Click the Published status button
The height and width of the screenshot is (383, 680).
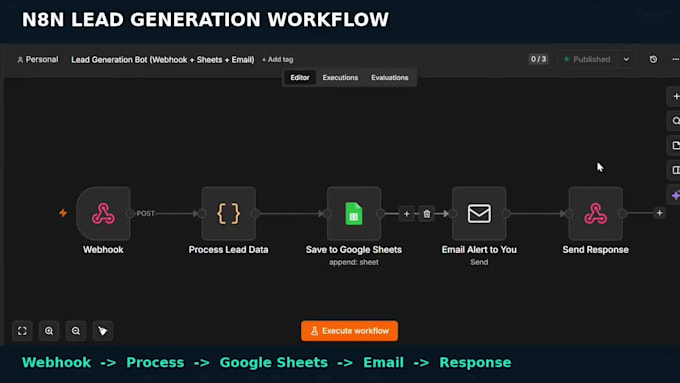[x=588, y=59]
